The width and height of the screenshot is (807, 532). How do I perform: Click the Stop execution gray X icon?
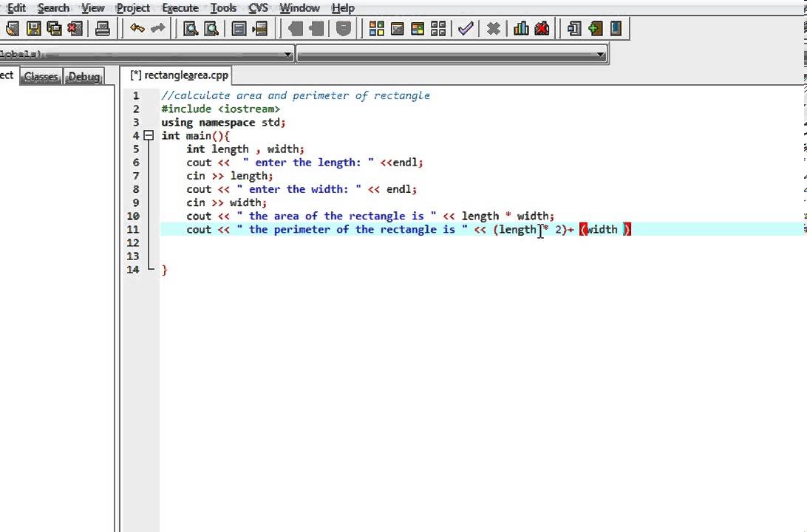coord(493,28)
